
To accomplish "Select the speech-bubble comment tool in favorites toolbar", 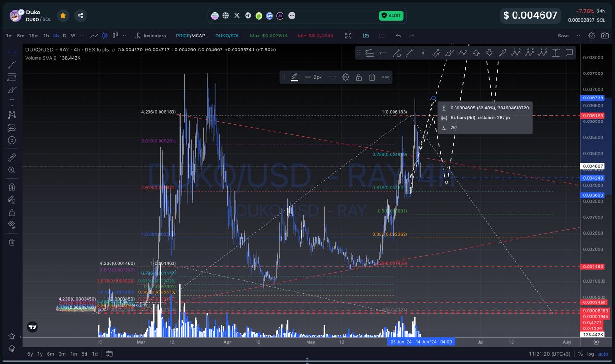I will point(569,53).
